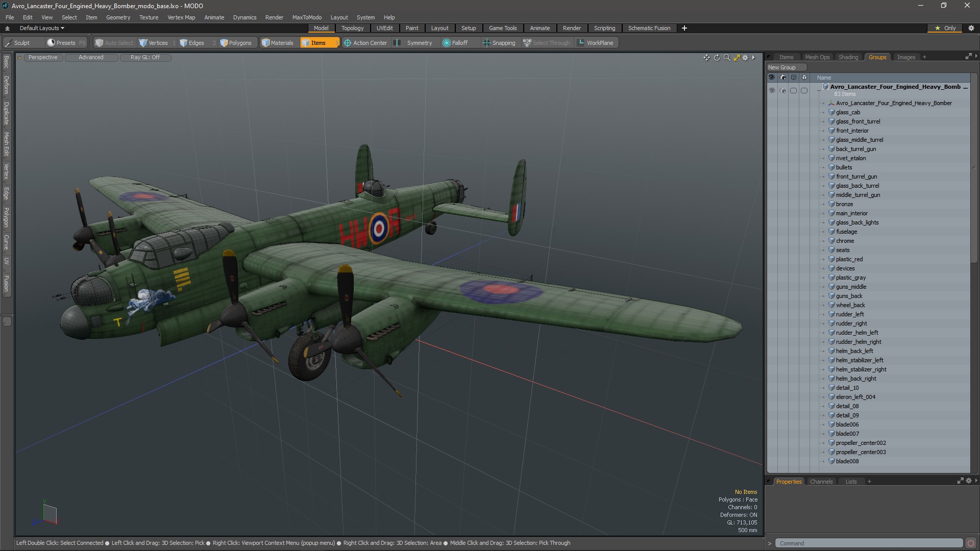The image size is (980, 551).
Task: Maximize the viewport with the expand arrows icon
Action: click(737, 58)
